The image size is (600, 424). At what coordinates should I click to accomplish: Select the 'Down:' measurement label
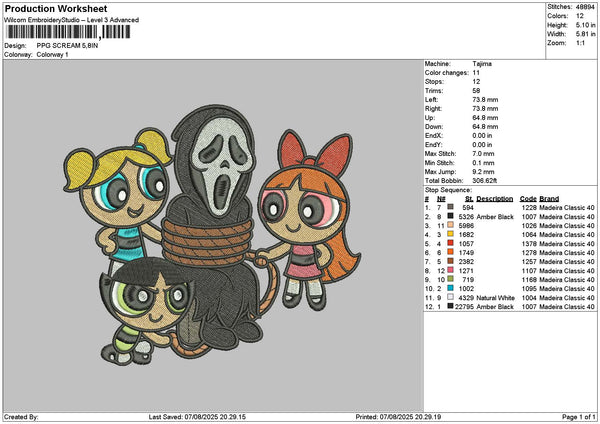pos(434,127)
